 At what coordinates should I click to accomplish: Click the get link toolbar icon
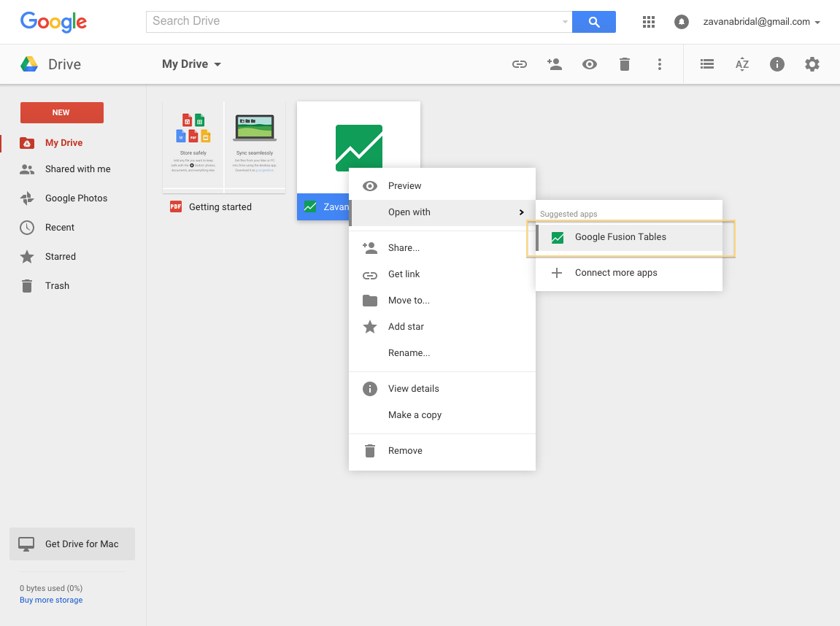point(519,64)
